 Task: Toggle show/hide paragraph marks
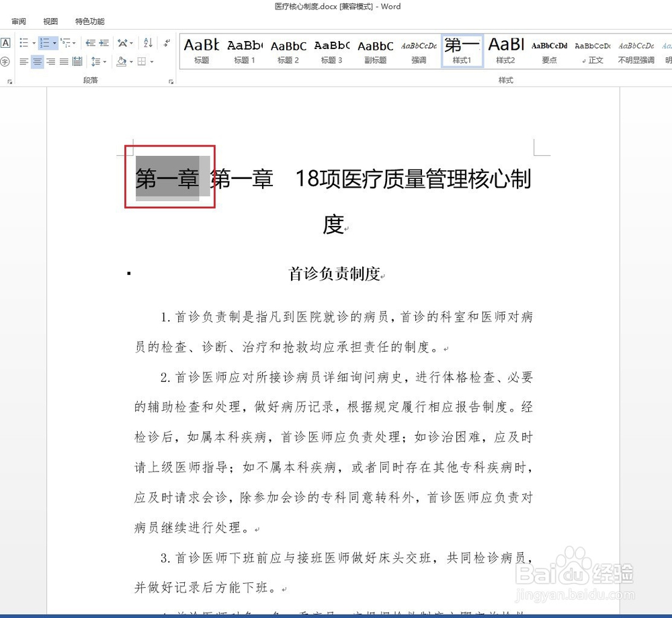pyautogui.click(x=167, y=43)
